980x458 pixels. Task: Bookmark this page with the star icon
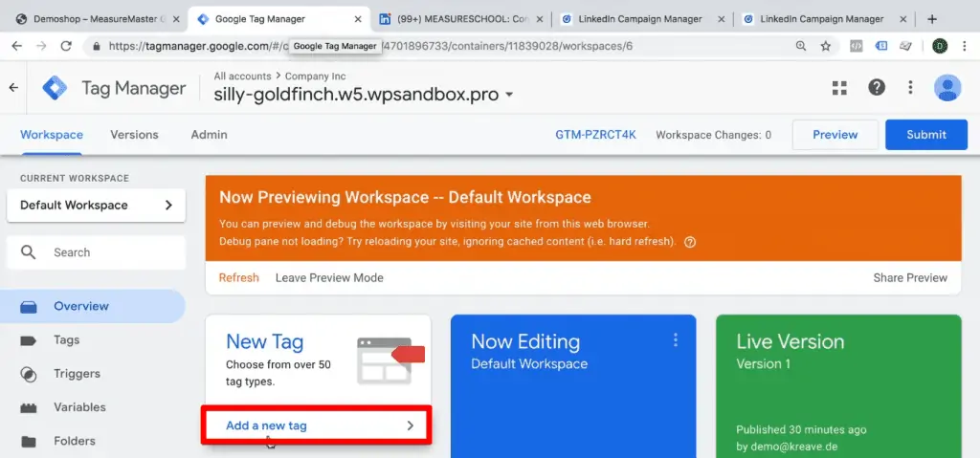pos(826,46)
